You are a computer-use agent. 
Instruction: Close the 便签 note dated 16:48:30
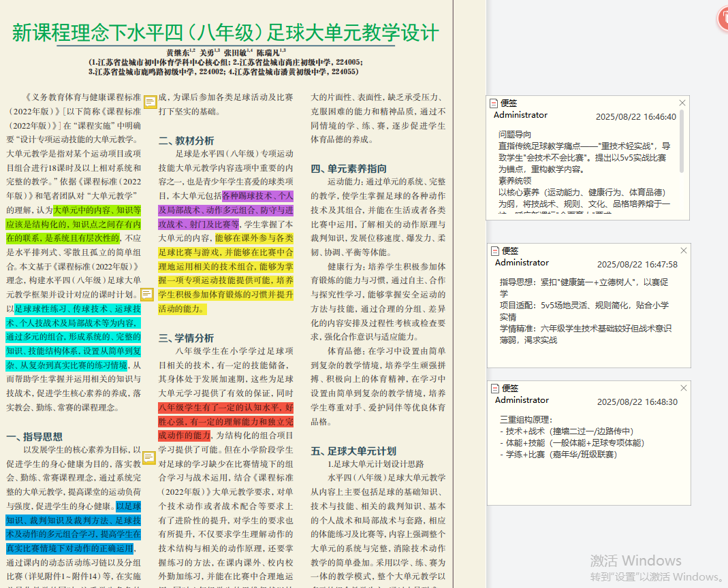click(684, 387)
